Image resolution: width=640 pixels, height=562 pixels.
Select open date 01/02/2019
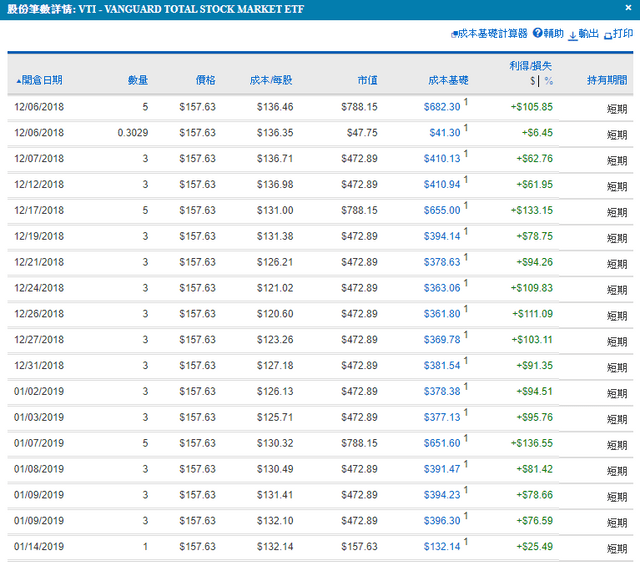(x=39, y=391)
